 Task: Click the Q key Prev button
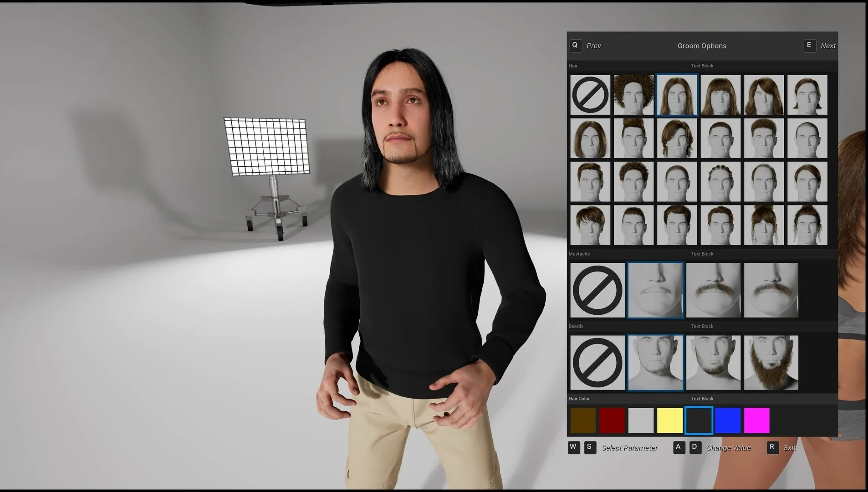pyautogui.click(x=575, y=46)
